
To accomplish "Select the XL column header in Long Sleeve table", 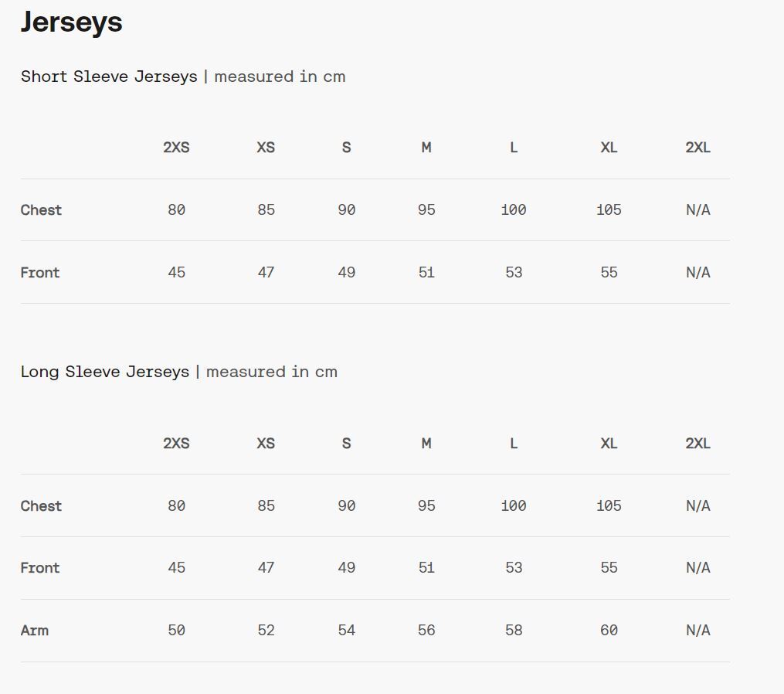I will tap(609, 444).
